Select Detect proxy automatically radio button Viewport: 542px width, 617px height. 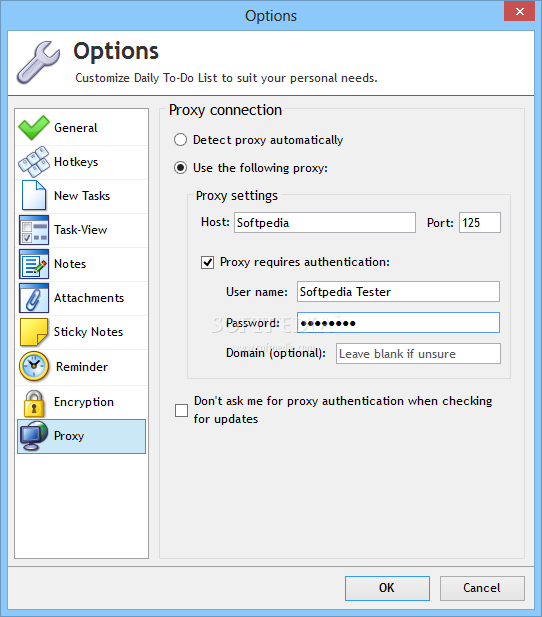[x=180, y=140]
